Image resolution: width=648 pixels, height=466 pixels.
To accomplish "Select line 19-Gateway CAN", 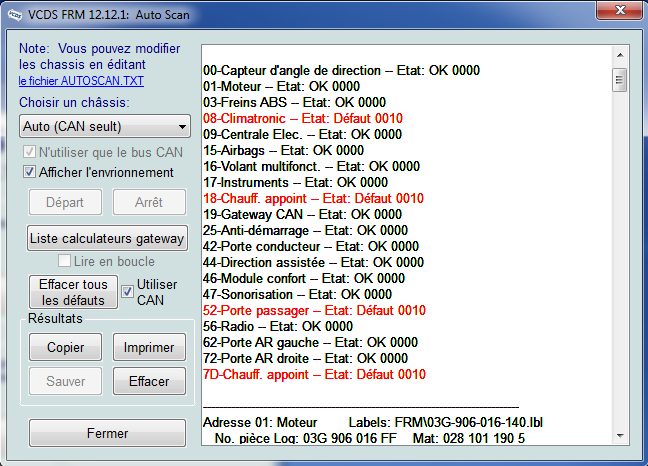I will 303,214.
